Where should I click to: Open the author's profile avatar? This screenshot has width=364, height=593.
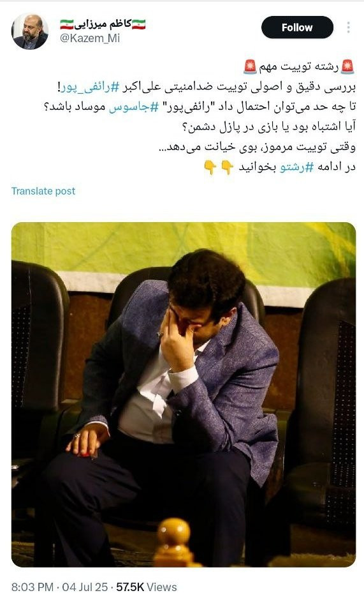pos(30,32)
